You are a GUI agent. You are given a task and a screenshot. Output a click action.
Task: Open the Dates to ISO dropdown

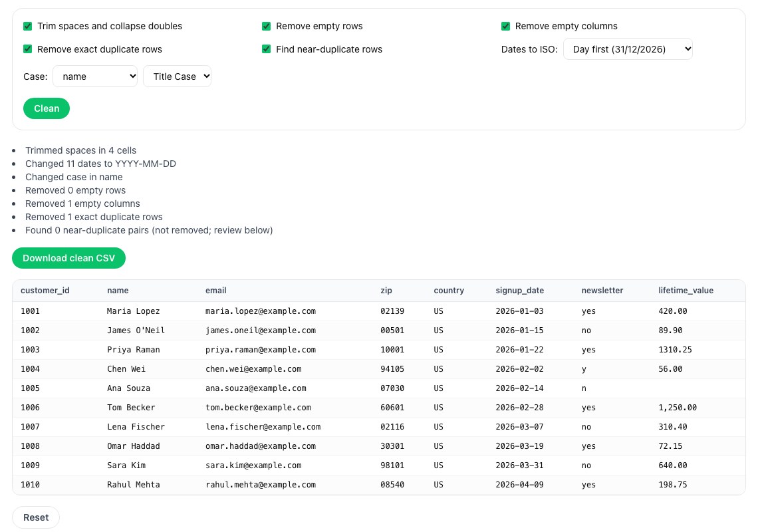[x=628, y=49]
